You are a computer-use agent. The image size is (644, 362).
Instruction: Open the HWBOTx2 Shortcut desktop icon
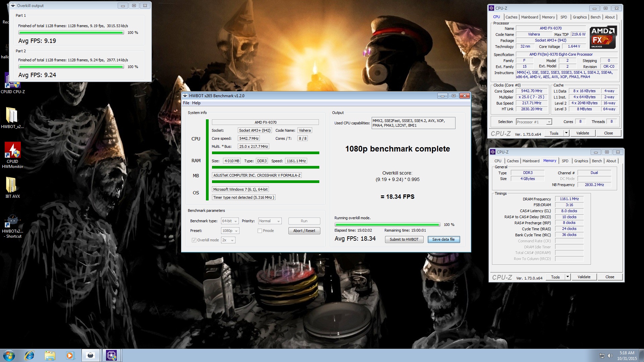(12, 226)
